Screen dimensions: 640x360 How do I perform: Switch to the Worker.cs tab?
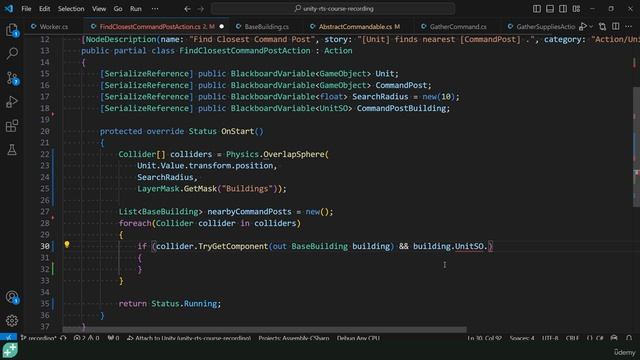tap(49, 27)
